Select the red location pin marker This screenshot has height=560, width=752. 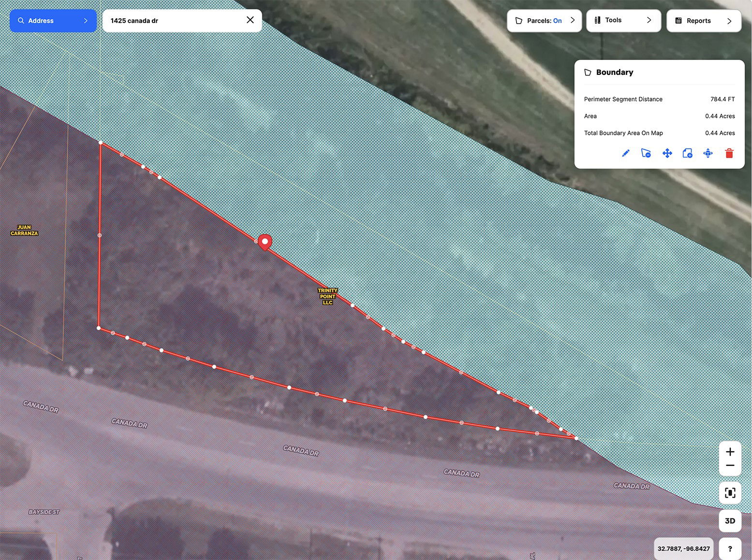tap(265, 242)
